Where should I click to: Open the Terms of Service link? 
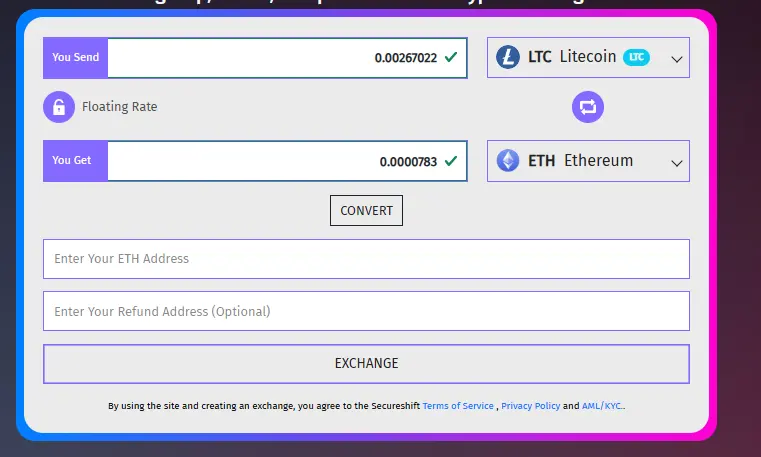click(458, 406)
